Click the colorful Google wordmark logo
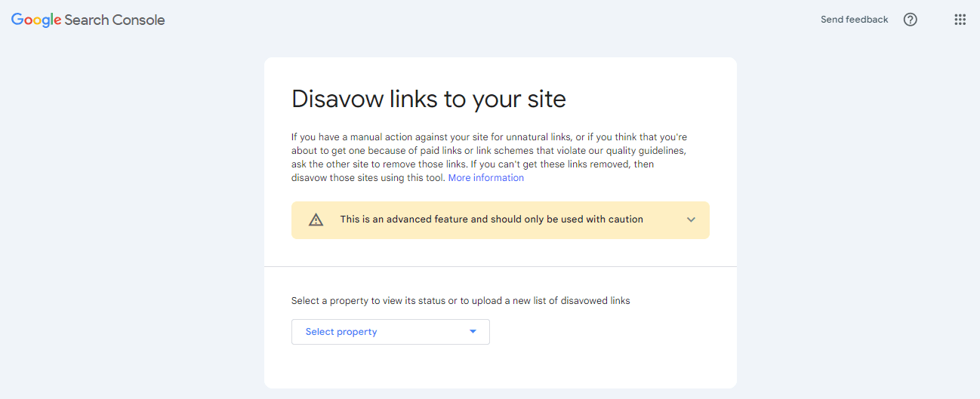This screenshot has width=980, height=399. point(36,20)
